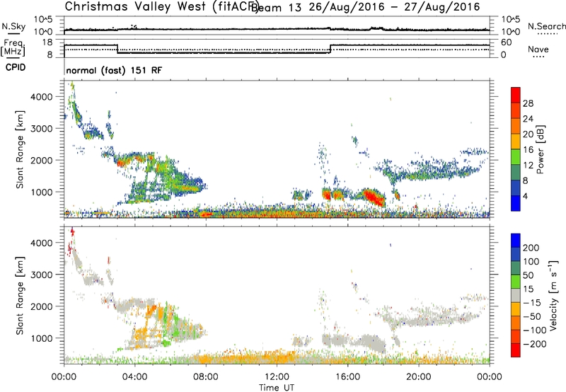Screen dimensions: 566x392
Task: Click the Slant Range label of the power panel
Action: (20, 149)
